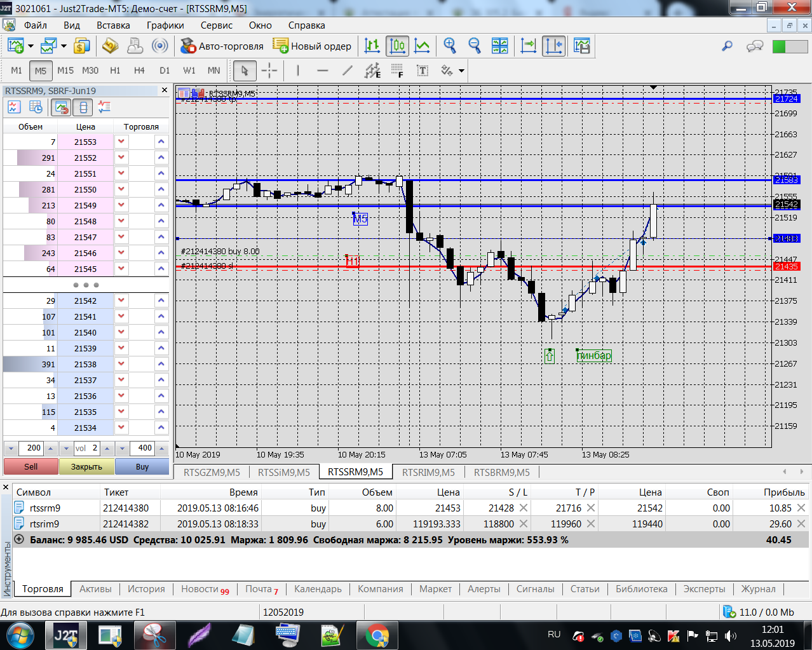This screenshot has height=650, width=812.
Task: Open the profiles dropdown arrow
Action: pos(64,46)
